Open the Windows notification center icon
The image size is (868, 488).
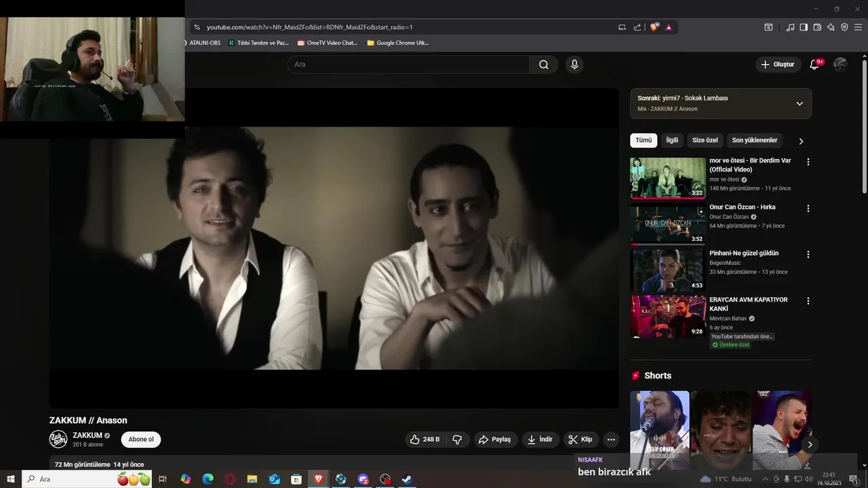(854, 479)
